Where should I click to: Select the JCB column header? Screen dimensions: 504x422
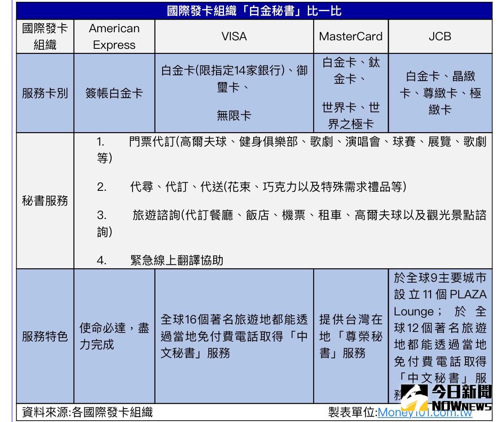pos(440,36)
